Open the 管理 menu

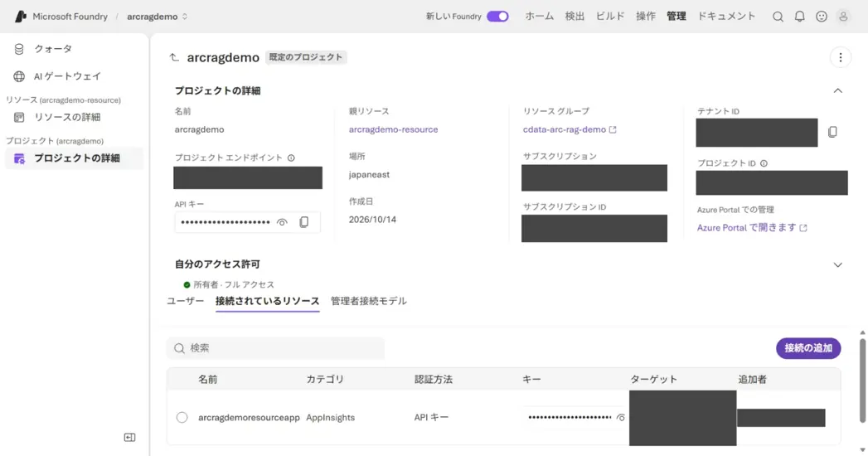676,16
